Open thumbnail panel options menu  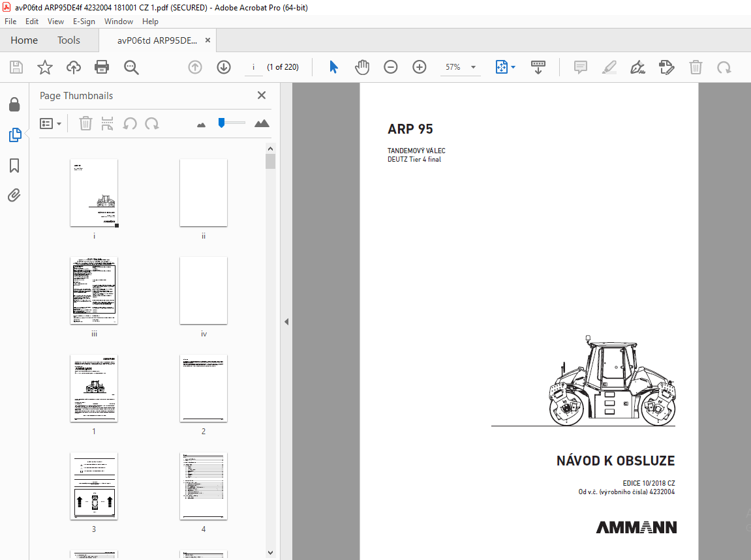tap(51, 124)
